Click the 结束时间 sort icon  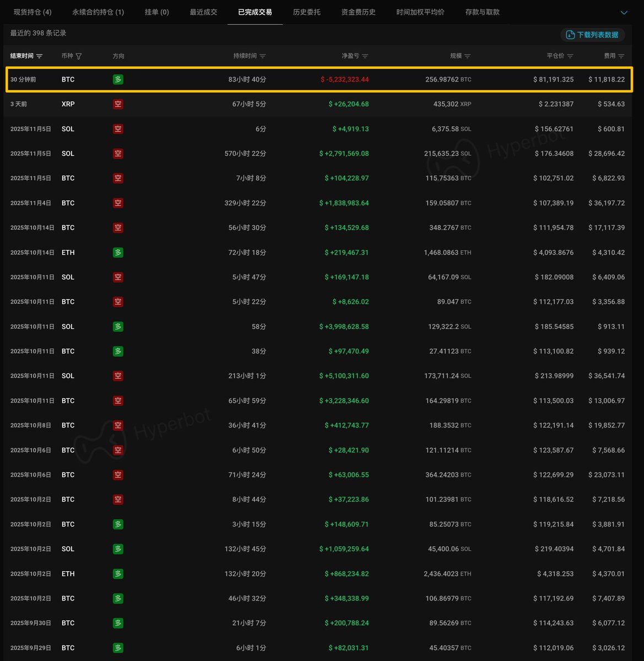pyautogui.click(x=39, y=56)
